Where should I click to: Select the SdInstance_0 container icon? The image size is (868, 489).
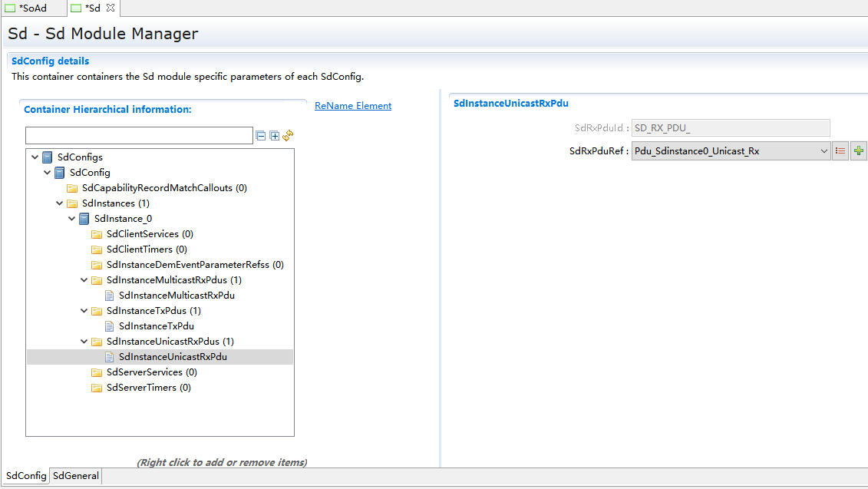point(84,219)
